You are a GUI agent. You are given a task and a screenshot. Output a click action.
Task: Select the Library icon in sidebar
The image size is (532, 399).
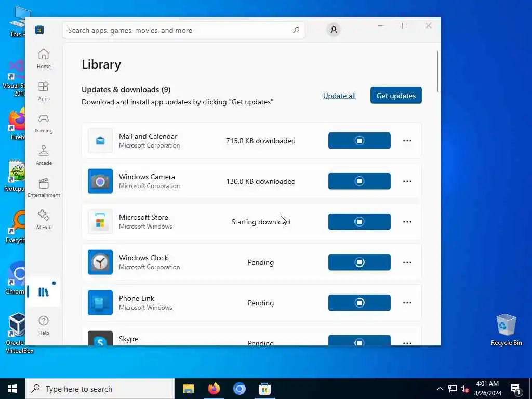tap(44, 292)
